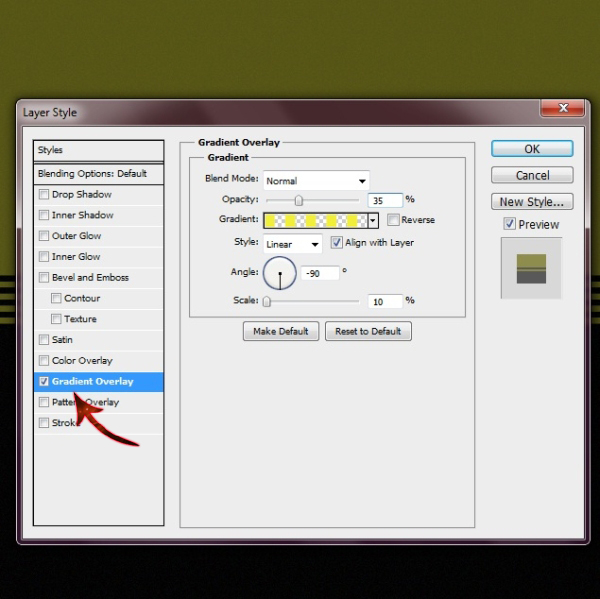This screenshot has width=600, height=599.
Task: Enable the Inner Shadow checkbox
Action: click(x=44, y=215)
